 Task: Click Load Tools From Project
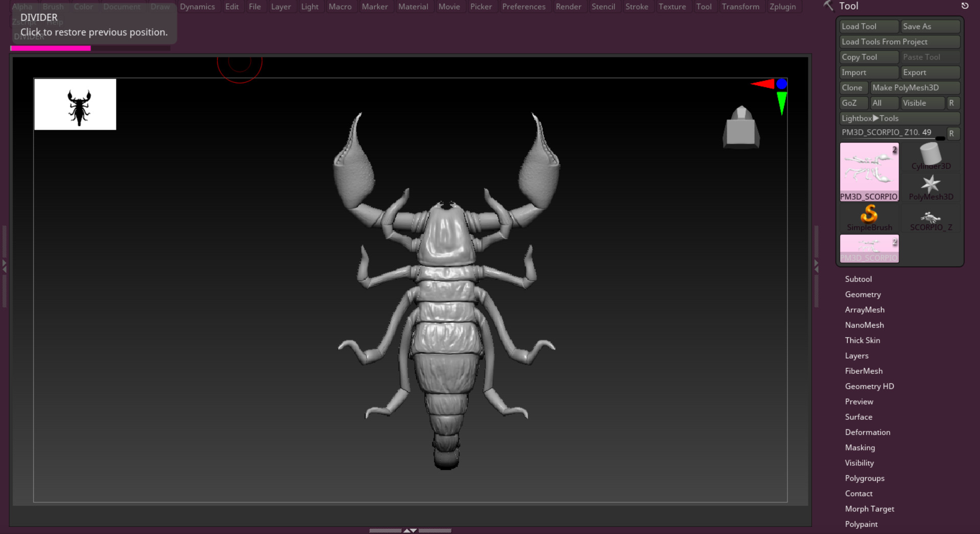point(900,42)
